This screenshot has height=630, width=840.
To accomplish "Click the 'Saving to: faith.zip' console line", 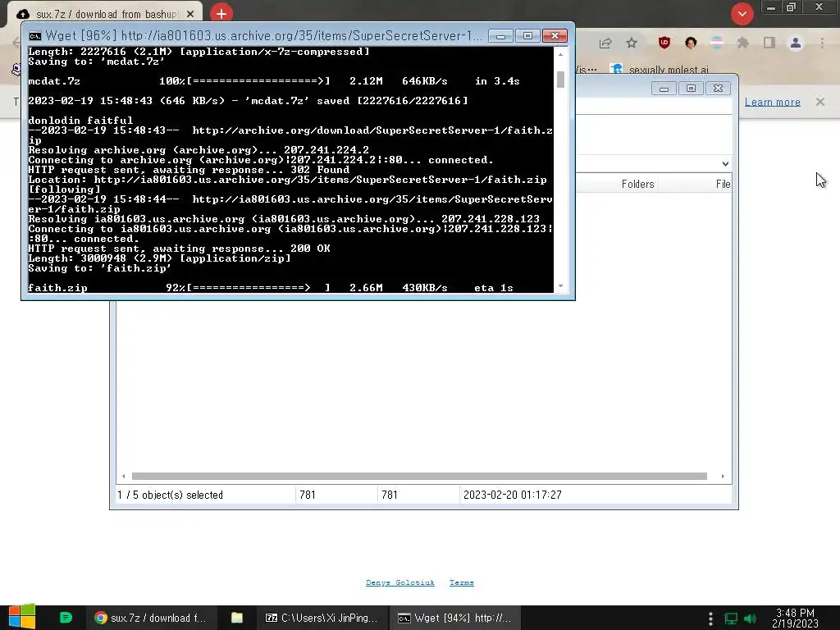I will click(x=99, y=268).
